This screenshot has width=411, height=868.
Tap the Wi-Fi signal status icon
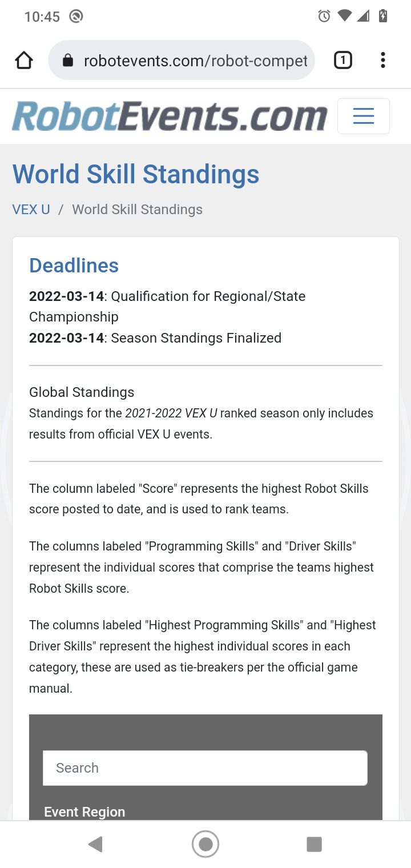click(344, 16)
